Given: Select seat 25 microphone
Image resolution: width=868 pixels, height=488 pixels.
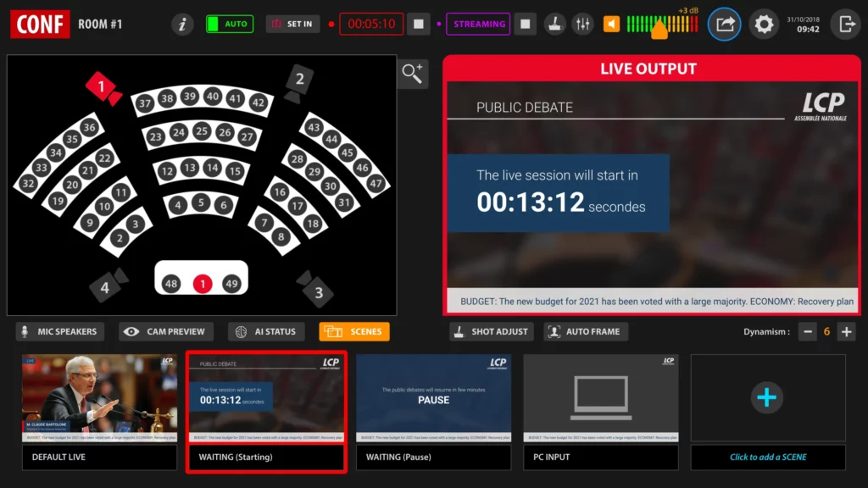Looking at the screenshot, I should [x=202, y=131].
